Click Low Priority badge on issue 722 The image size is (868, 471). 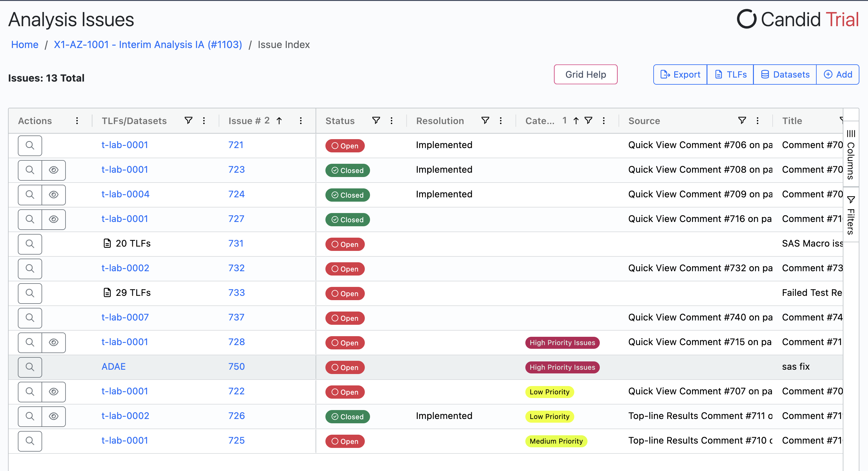(x=550, y=392)
